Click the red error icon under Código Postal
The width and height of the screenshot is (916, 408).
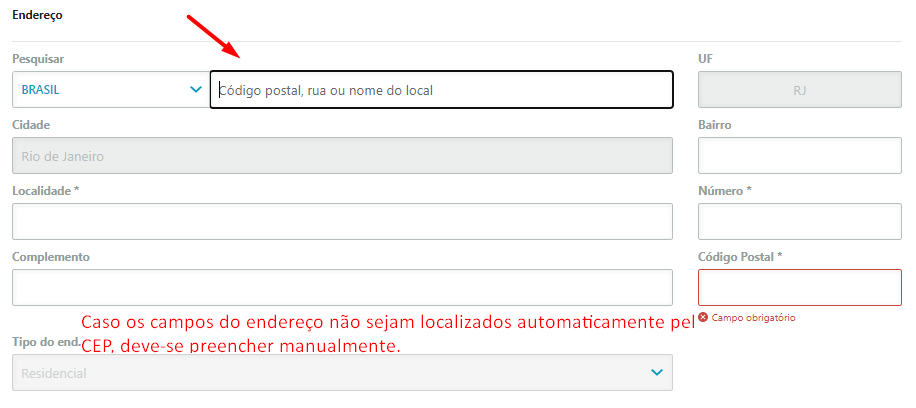[x=703, y=317]
